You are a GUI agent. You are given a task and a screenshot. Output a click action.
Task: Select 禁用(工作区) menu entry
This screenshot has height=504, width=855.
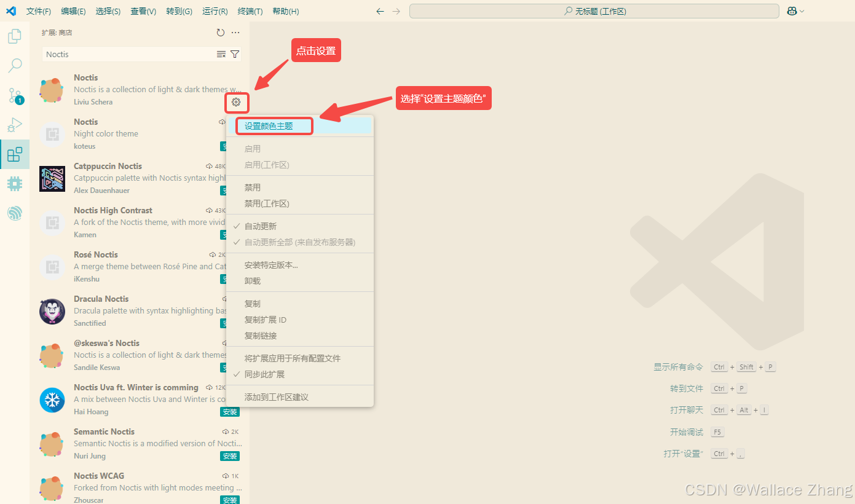click(x=300, y=203)
